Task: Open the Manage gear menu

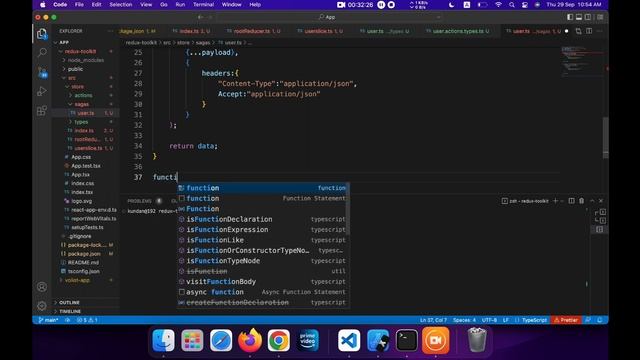Action: tap(42, 306)
